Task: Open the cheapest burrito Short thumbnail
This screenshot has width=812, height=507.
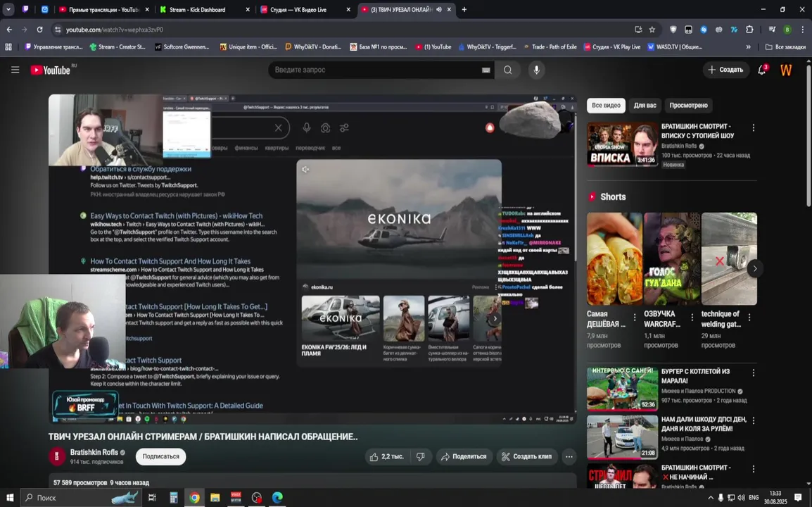Action: coord(614,258)
